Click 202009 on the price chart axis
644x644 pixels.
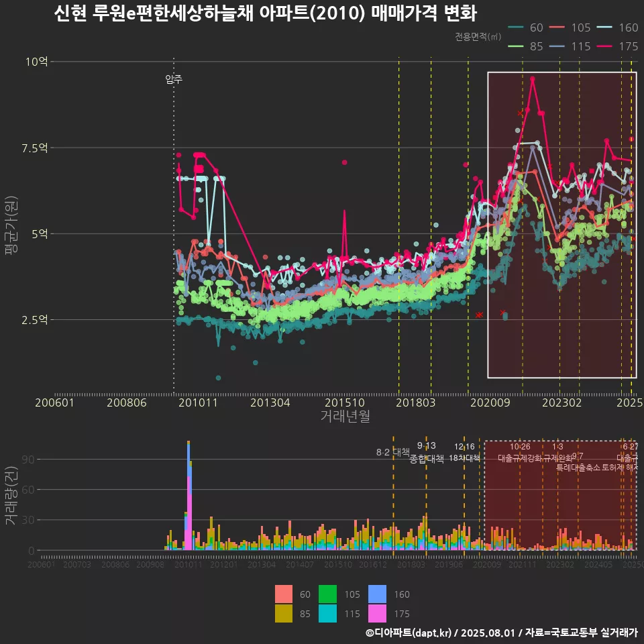(x=490, y=402)
